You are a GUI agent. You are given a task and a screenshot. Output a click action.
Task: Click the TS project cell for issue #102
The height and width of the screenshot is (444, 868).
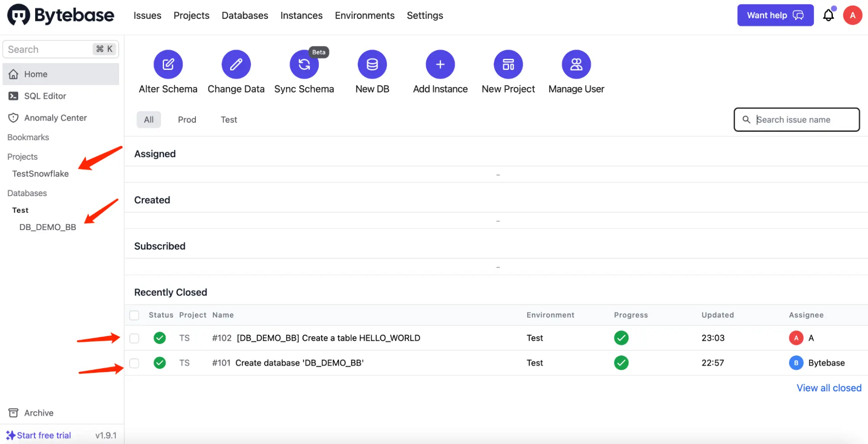click(185, 338)
